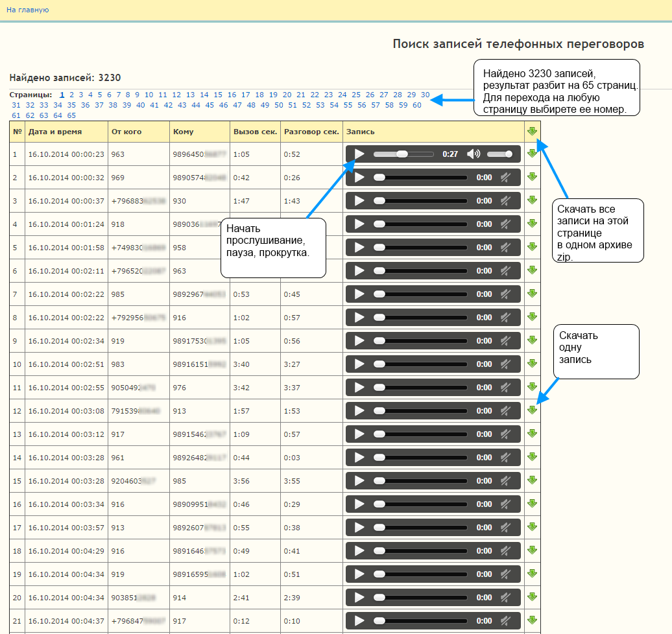Screen dimensions: 672x634
Task: Play the recording in row 13
Action: pos(359,434)
